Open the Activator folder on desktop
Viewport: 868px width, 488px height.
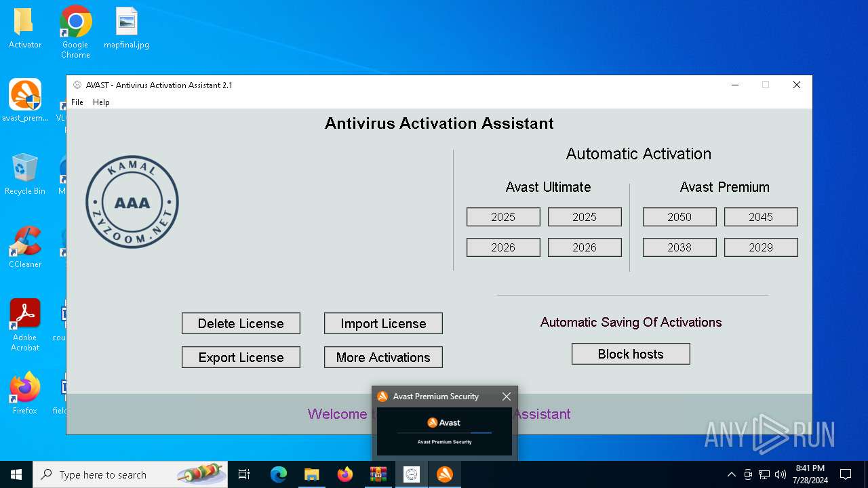coord(25,28)
